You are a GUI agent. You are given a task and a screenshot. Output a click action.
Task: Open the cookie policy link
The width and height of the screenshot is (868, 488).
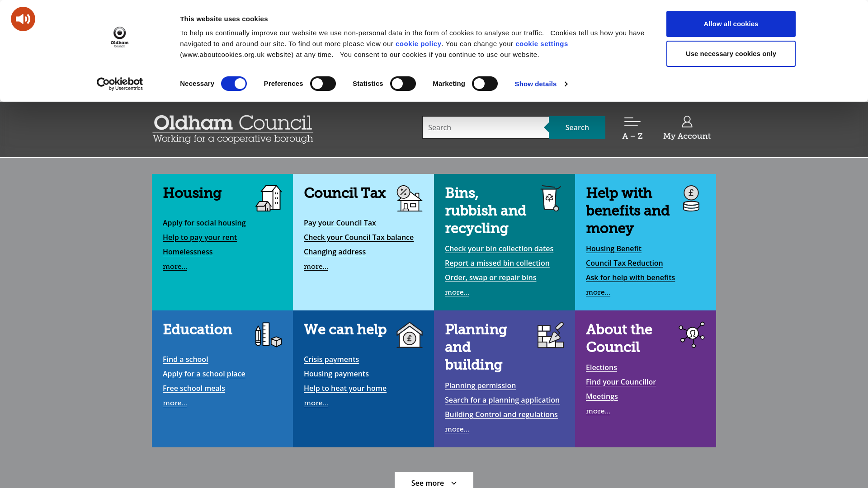pyautogui.click(x=418, y=44)
